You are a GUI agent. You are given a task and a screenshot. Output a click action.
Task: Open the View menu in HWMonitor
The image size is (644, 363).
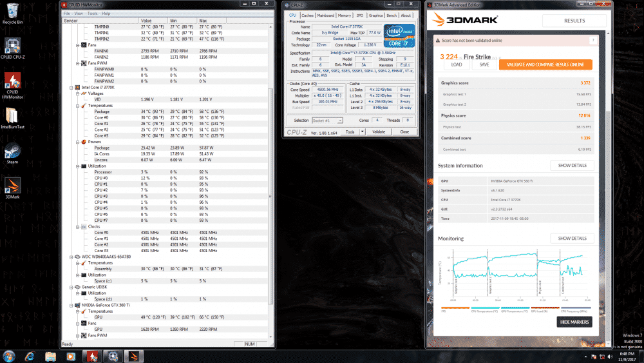pos(79,14)
